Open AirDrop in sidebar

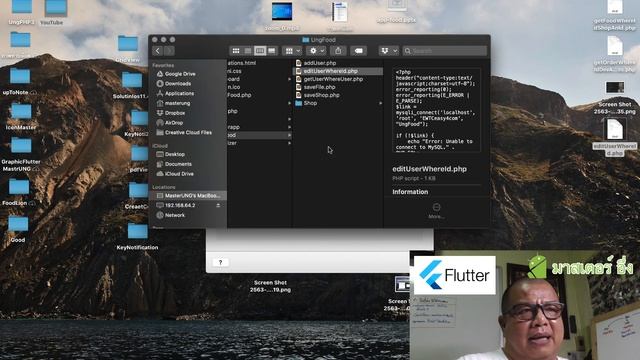point(174,123)
